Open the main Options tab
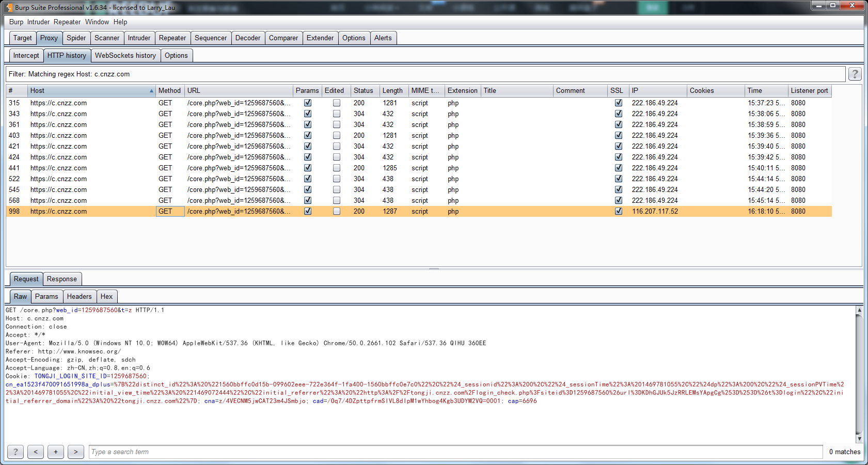This screenshot has height=465, width=868. (x=354, y=38)
